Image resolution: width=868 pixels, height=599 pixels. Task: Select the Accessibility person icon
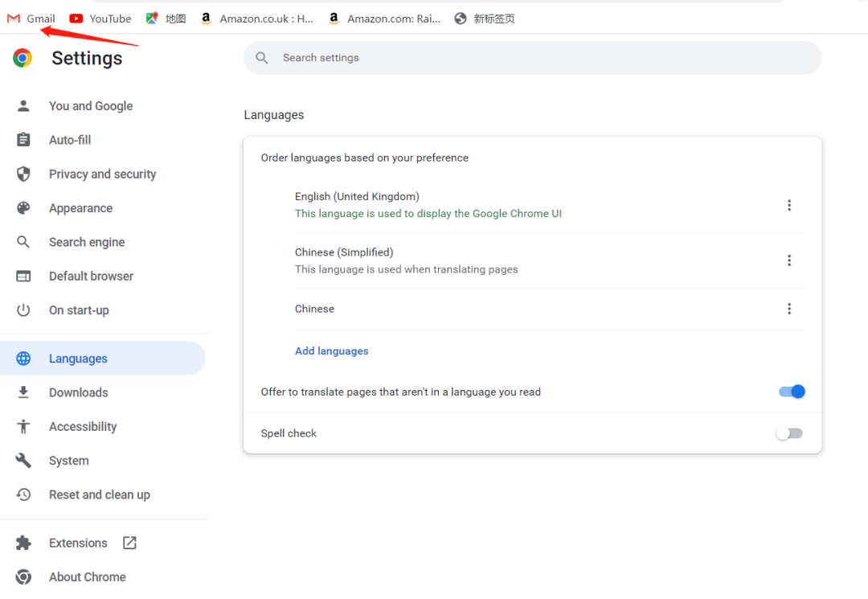(23, 426)
